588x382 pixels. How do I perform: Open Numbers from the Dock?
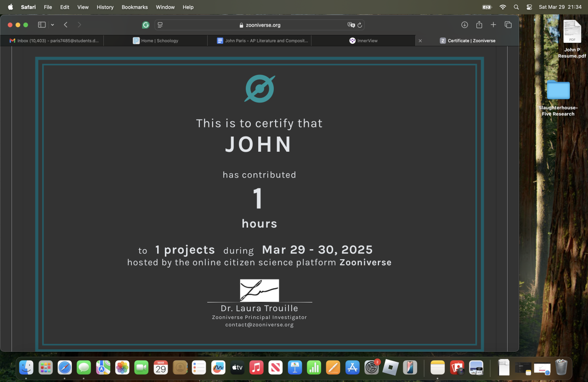tap(314, 367)
